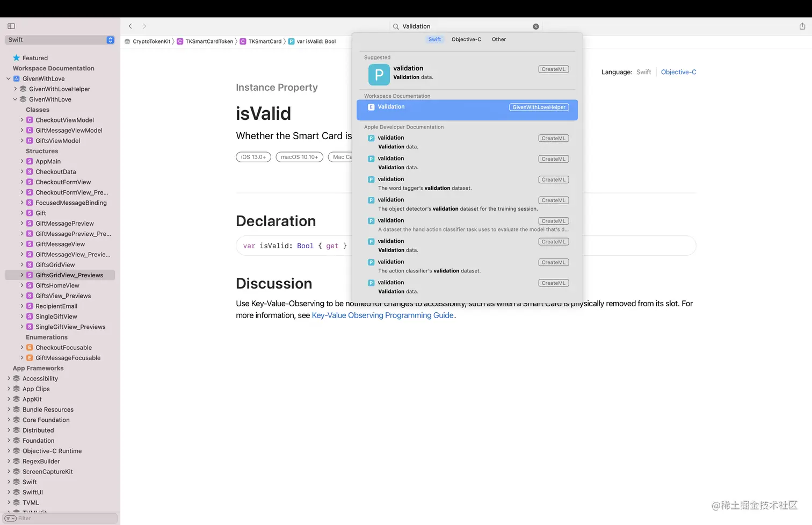The width and height of the screenshot is (812, 525).
Task: Select the AppMain structure icon
Action: point(30,161)
